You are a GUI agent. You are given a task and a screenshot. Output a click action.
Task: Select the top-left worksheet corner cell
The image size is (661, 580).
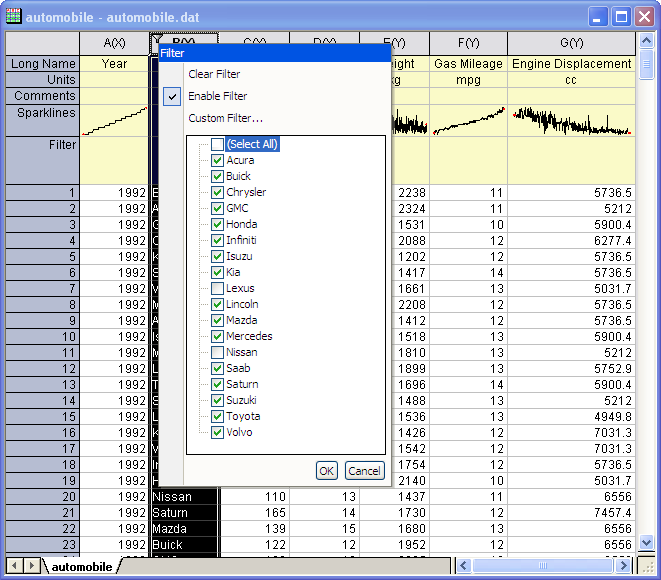click(43, 43)
